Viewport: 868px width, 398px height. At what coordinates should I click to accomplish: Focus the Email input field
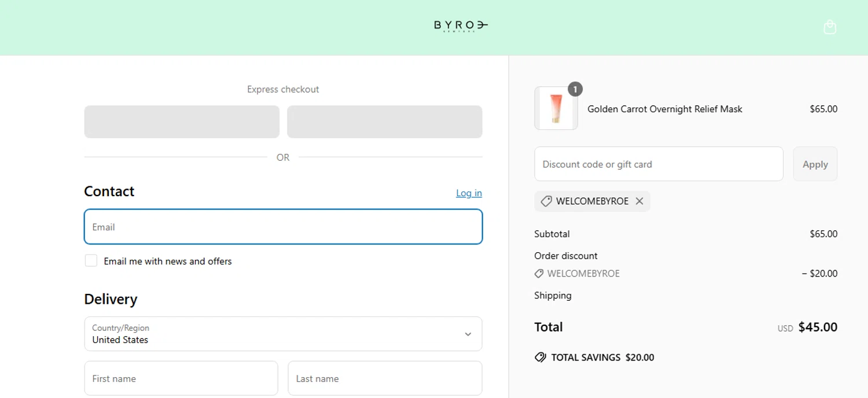point(283,227)
